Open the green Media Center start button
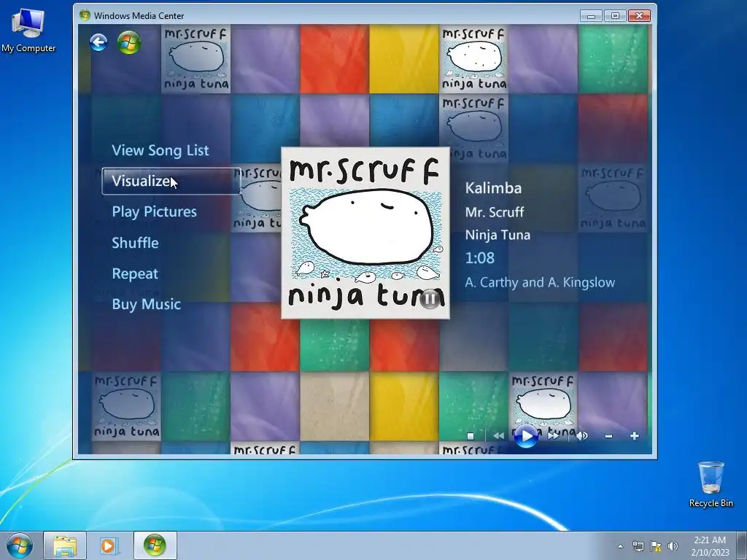Image resolution: width=747 pixels, height=560 pixels. (129, 43)
